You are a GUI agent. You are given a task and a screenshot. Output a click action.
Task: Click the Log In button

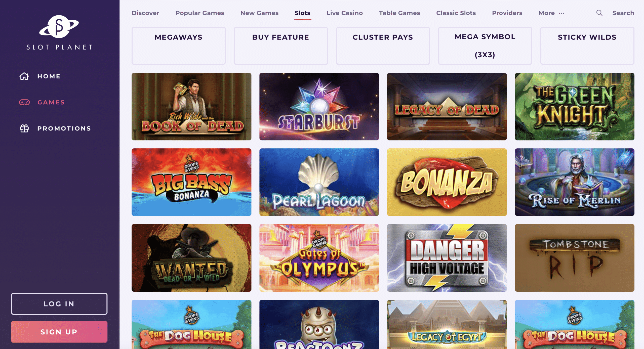pyautogui.click(x=59, y=304)
